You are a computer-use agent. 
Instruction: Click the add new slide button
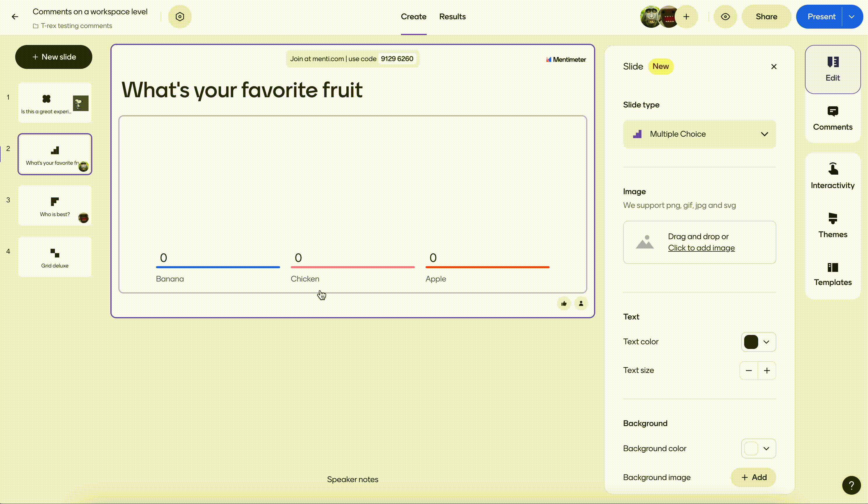point(53,56)
